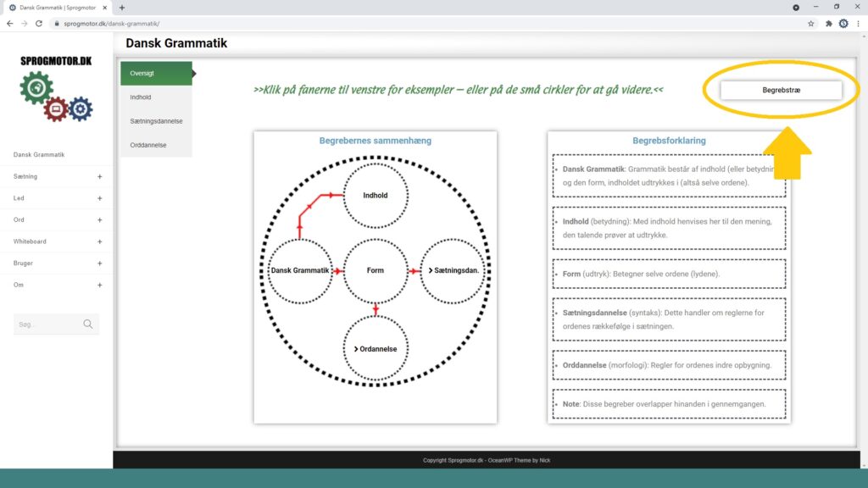Click the Led sidebar menu label
Image resolution: width=868 pixels, height=488 pixels.
19,198
